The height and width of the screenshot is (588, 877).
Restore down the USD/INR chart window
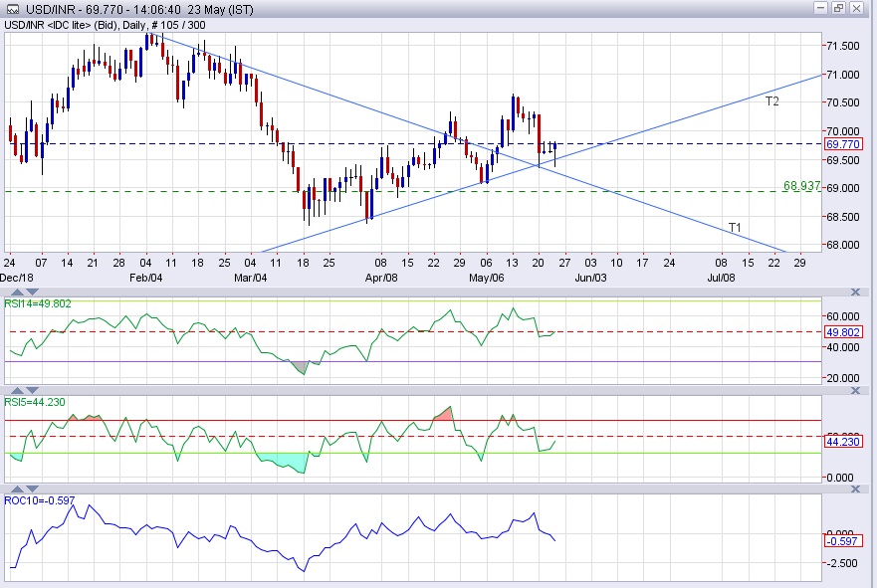(839, 9)
